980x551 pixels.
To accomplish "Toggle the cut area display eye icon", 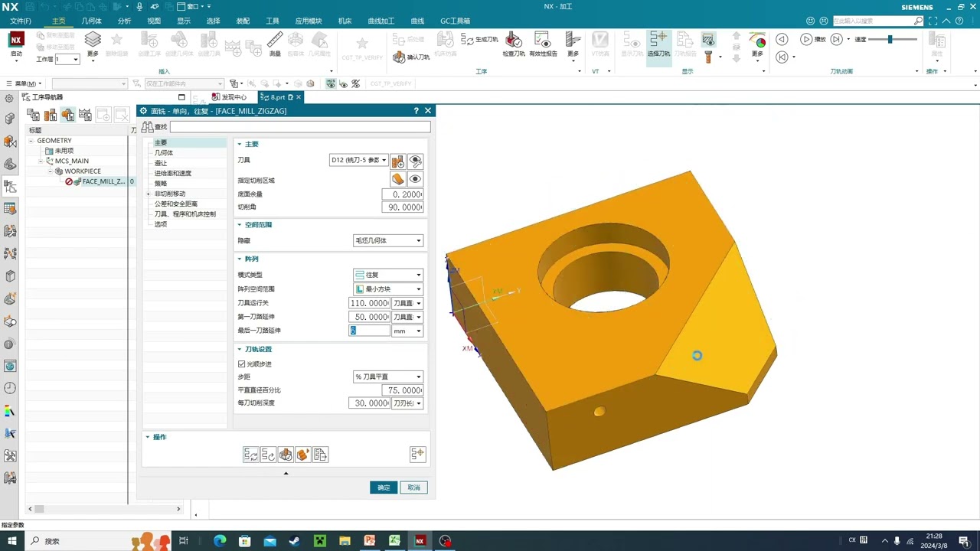I will (x=416, y=179).
